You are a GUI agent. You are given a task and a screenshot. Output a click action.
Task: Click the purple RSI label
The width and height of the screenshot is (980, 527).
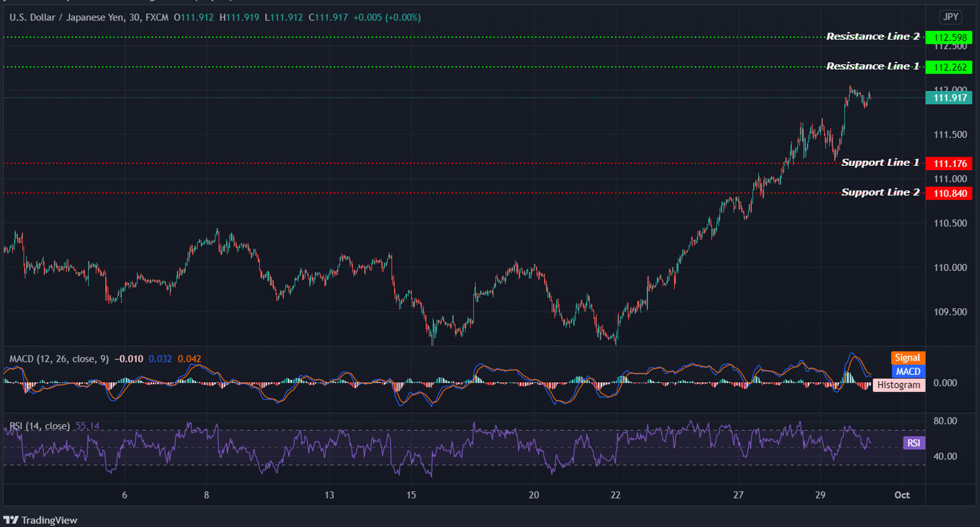[914, 443]
